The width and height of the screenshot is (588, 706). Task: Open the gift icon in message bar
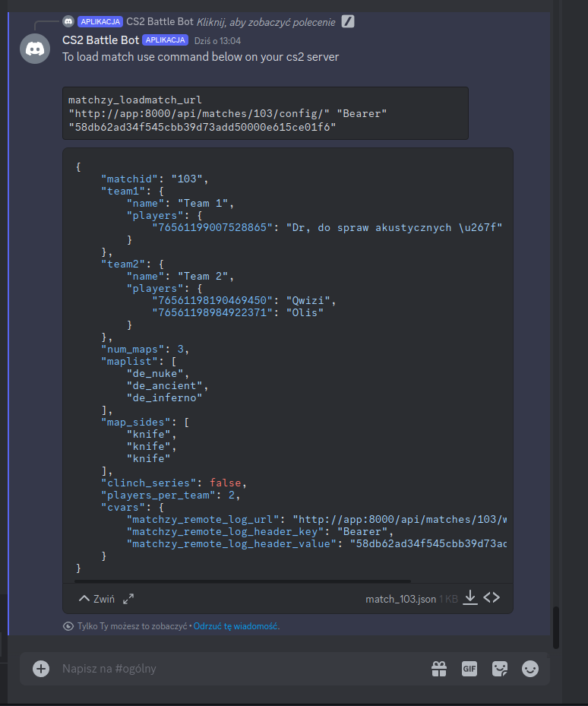[439, 669]
